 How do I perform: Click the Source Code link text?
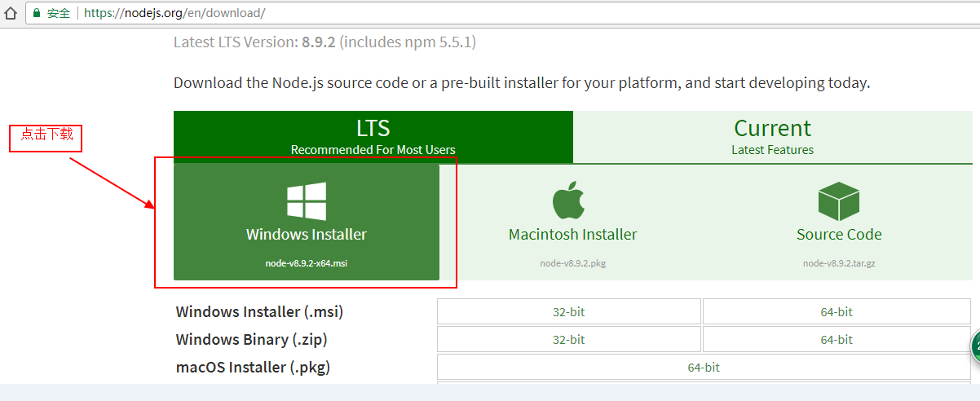pyautogui.click(x=839, y=234)
